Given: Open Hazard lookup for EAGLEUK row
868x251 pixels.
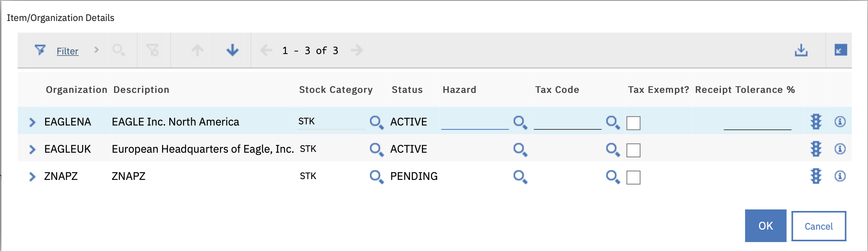Looking at the screenshot, I should [520, 150].
